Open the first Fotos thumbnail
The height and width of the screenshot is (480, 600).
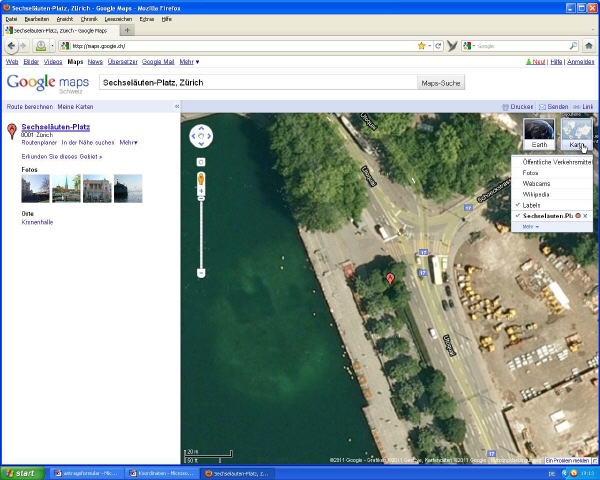click(x=36, y=188)
